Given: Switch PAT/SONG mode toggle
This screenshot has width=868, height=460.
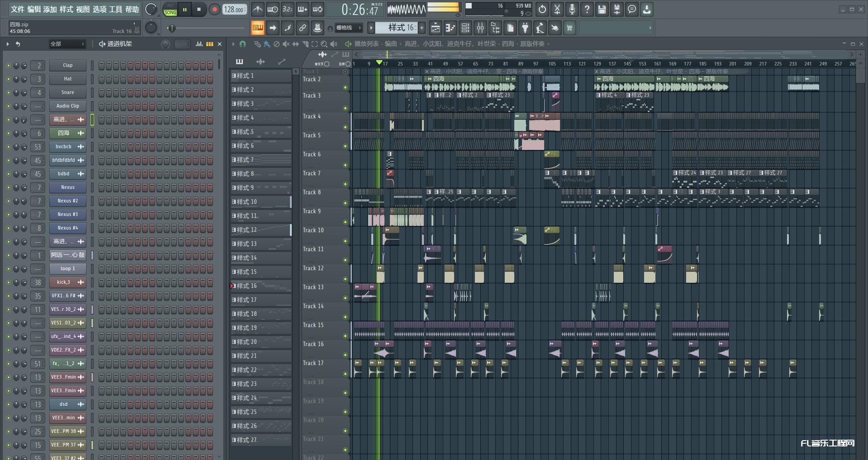Looking at the screenshot, I should pyautogui.click(x=171, y=9).
